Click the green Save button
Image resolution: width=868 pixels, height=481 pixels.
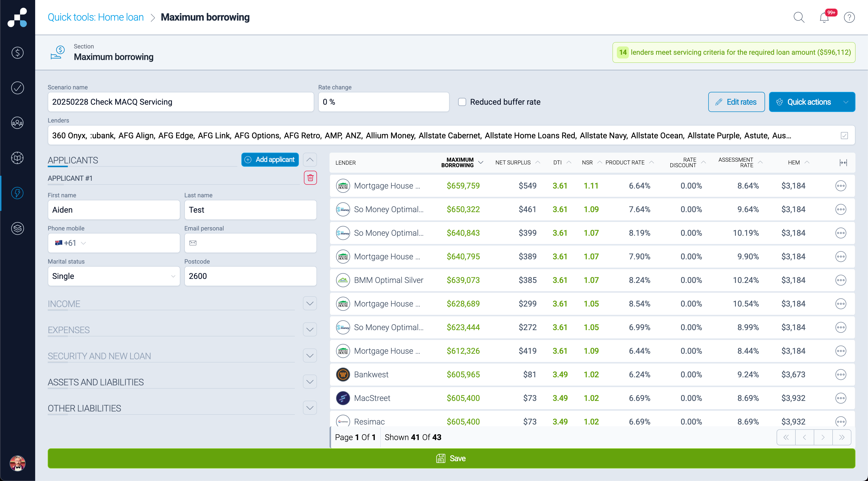tap(451, 458)
